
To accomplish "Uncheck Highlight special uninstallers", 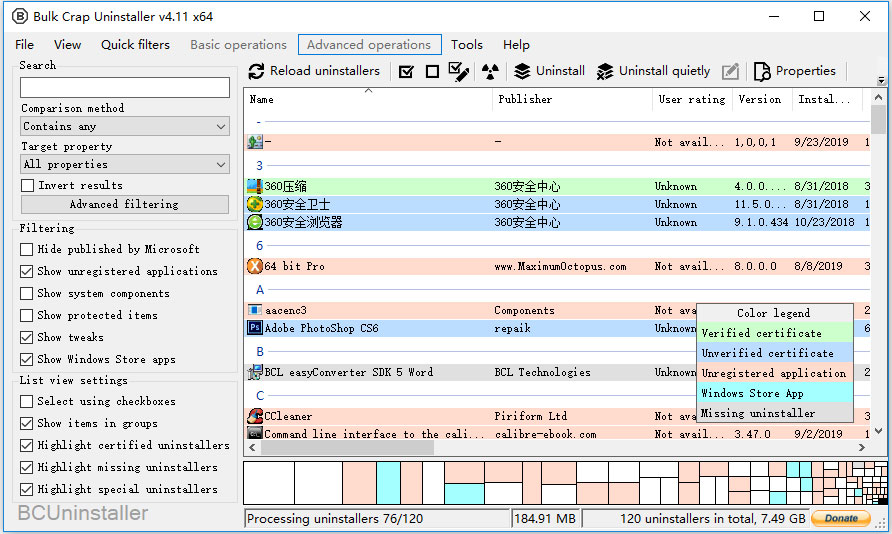I will click(26, 489).
